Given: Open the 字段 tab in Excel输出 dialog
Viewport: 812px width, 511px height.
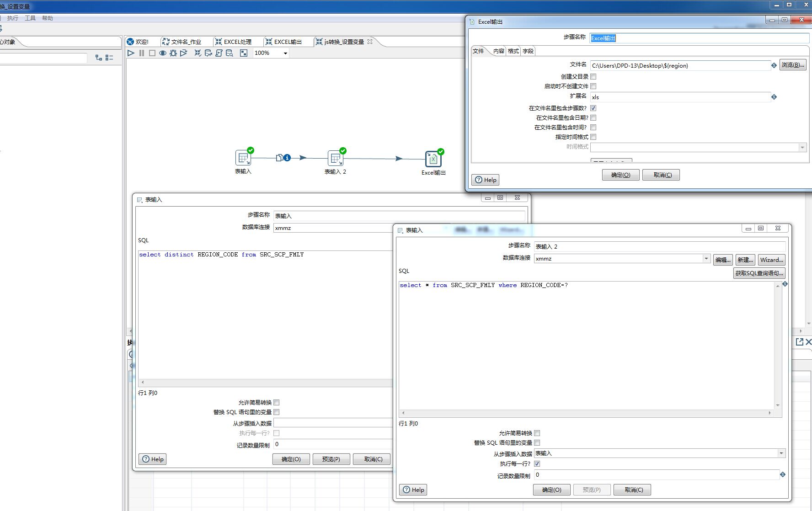Looking at the screenshot, I should [x=528, y=51].
